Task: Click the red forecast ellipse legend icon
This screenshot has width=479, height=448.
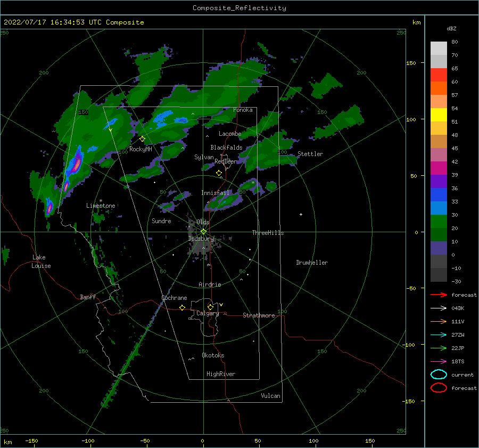Action: pos(439,388)
